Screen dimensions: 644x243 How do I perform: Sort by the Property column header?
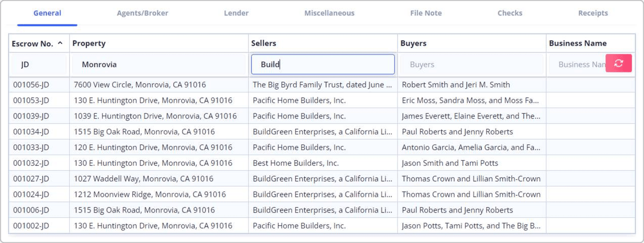pyautogui.click(x=89, y=43)
